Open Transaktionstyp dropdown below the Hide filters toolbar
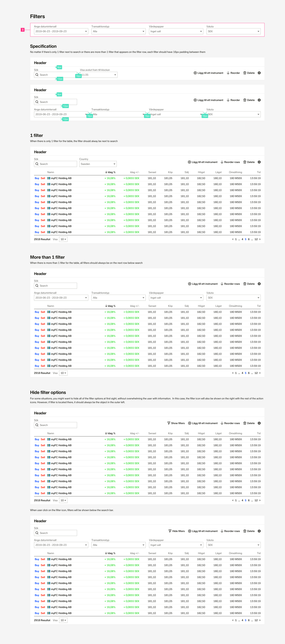Screen dimensions: 285x644 click(119, 545)
